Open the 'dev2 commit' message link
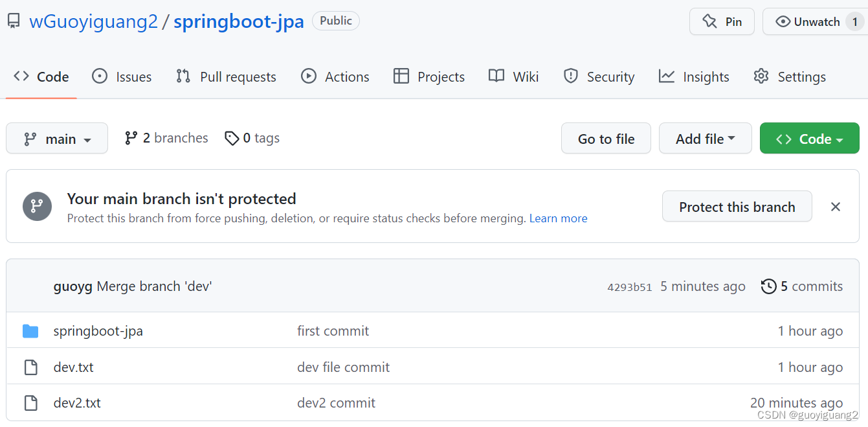The height and width of the screenshot is (427, 868). tap(337, 403)
